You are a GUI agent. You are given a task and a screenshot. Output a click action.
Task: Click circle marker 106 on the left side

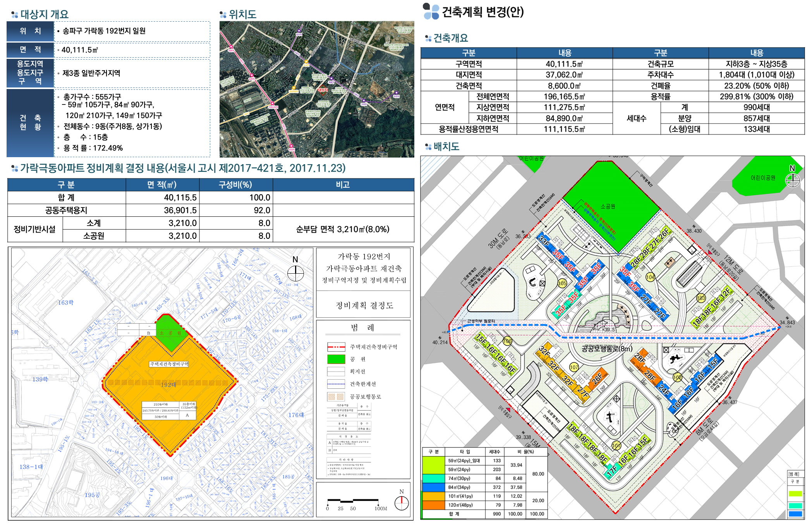point(507,341)
